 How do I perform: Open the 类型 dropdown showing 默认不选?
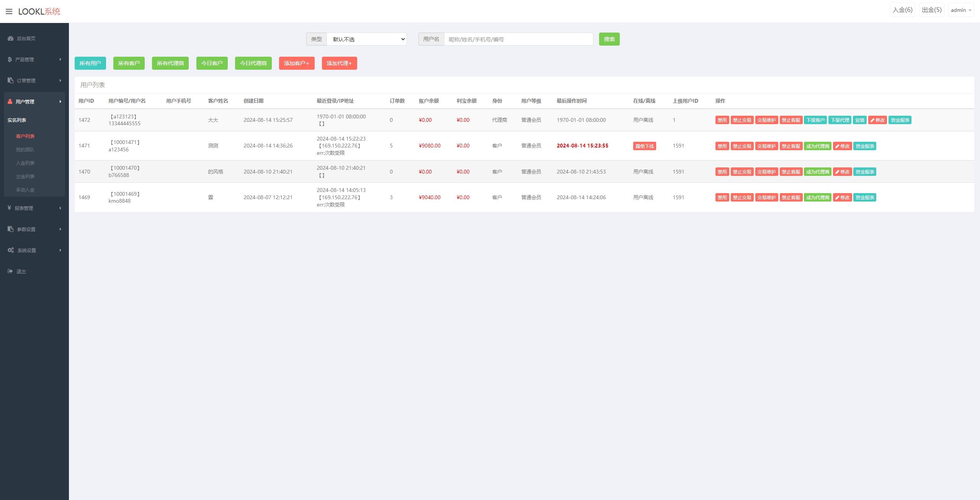[x=366, y=39]
